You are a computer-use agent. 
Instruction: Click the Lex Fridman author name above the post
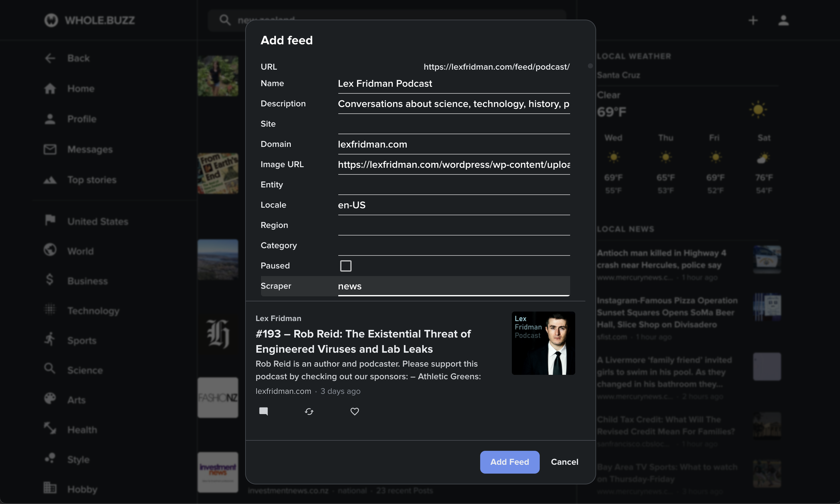tap(278, 318)
